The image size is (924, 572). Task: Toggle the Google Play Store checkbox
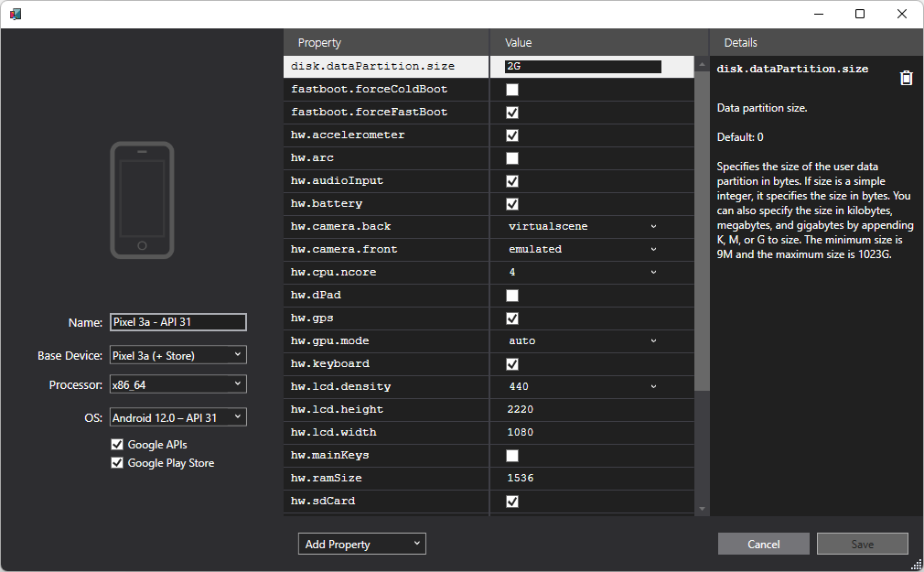click(117, 463)
